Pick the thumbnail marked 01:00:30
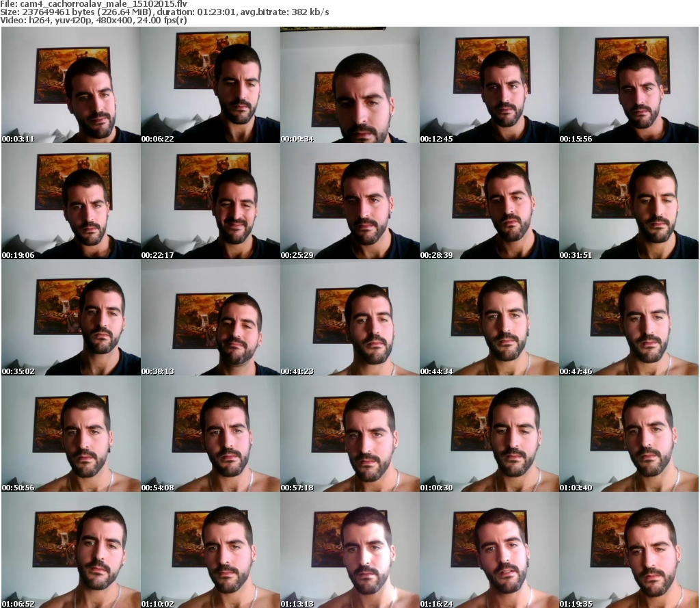 click(x=489, y=434)
